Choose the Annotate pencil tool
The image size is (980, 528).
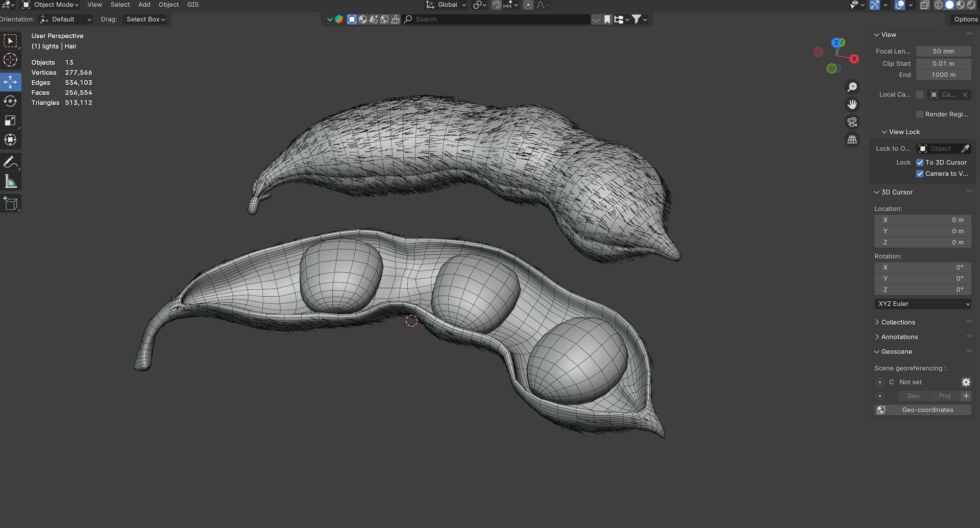[x=10, y=162]
